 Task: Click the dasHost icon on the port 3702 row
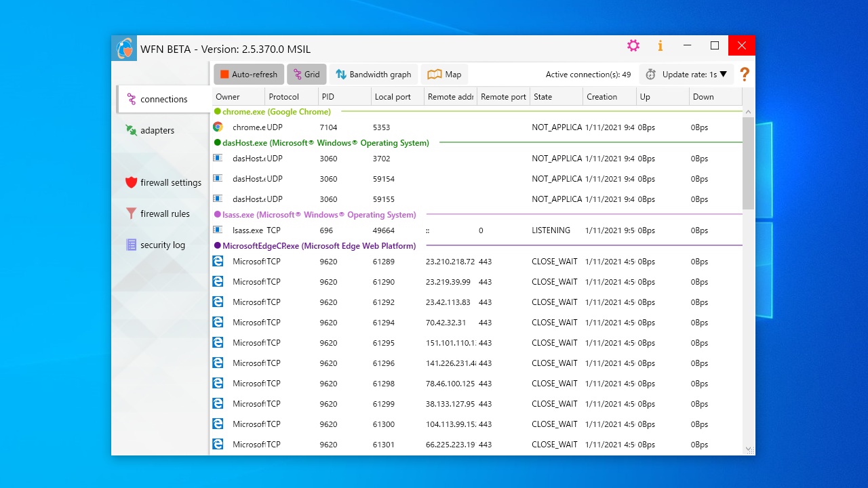tap(218, 158)
